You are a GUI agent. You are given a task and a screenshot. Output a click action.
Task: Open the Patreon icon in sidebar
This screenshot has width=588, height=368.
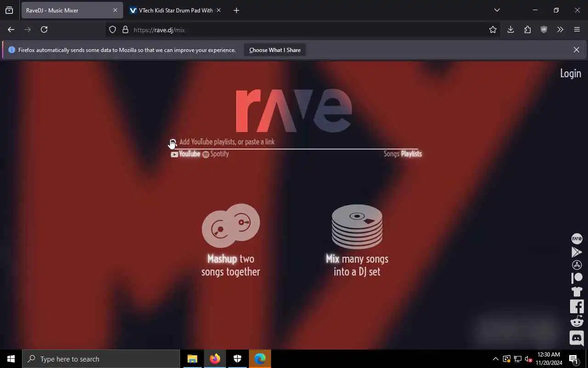(577, 278)
